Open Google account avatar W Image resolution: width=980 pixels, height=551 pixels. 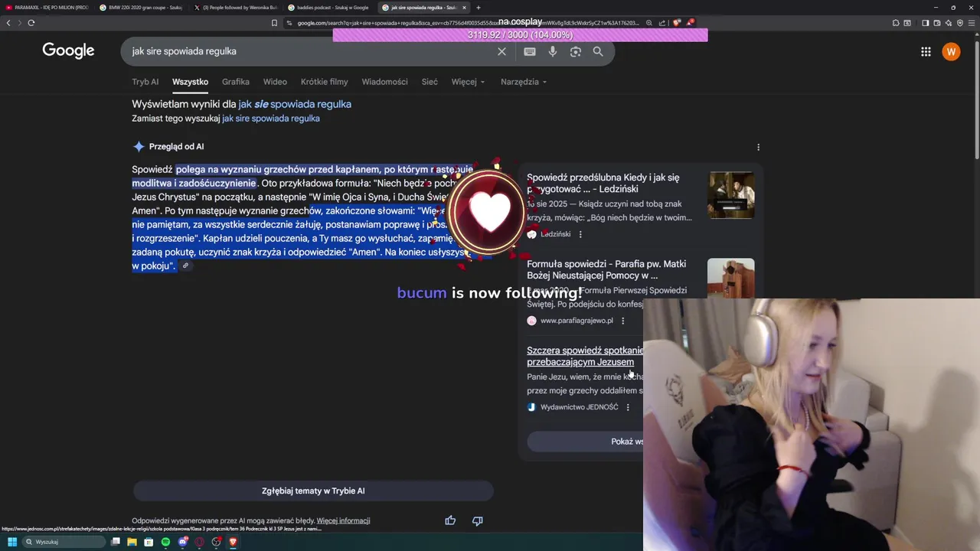(x=951, y=51)
